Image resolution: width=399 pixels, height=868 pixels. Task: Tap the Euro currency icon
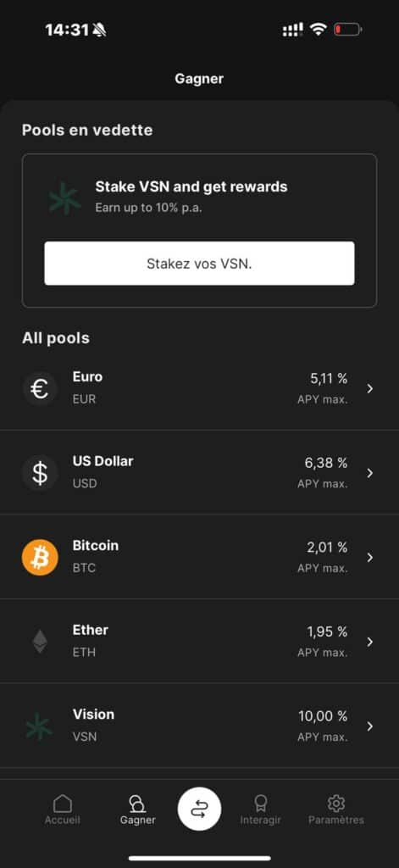tap(40, 389)
